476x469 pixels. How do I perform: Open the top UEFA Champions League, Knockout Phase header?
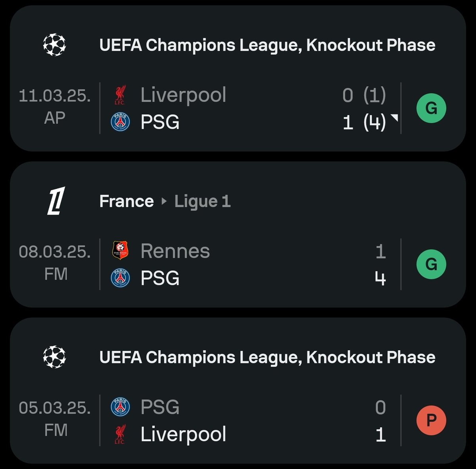click(267, 45)
